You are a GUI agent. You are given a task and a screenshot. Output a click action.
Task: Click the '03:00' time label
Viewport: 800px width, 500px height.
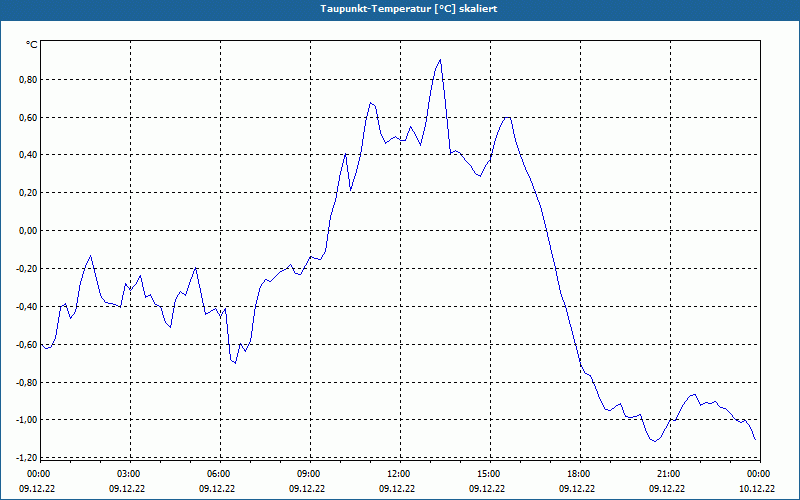pos(130,474)
